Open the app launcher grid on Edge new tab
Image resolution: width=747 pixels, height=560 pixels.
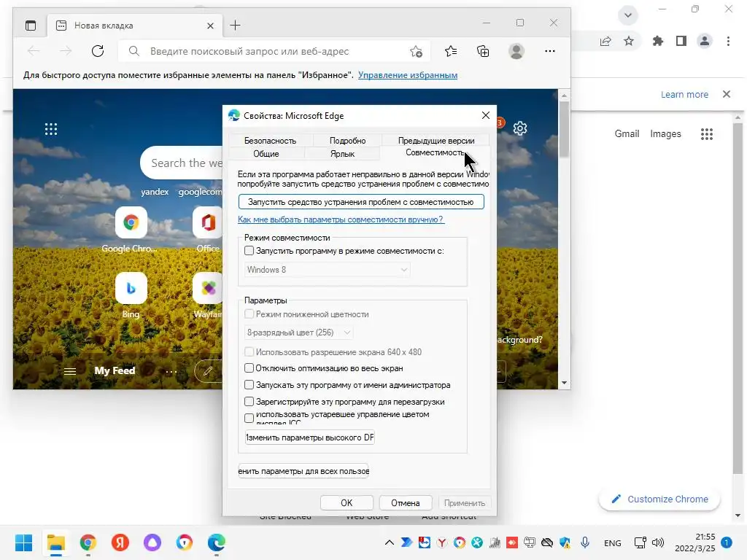51,129
